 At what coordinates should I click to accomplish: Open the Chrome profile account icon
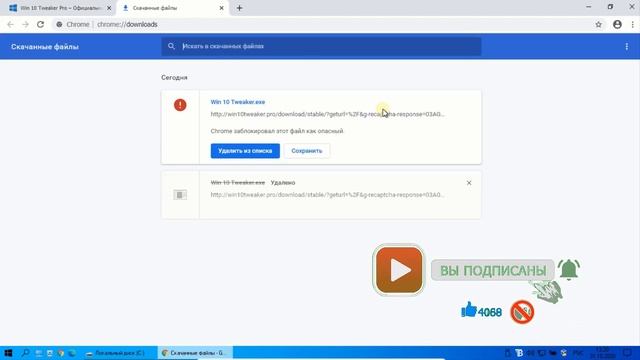click(617, 24)
